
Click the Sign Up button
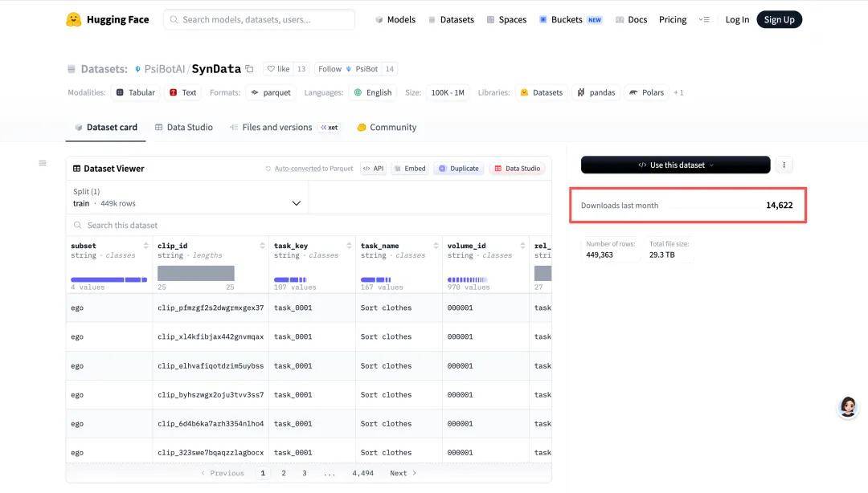779,19
